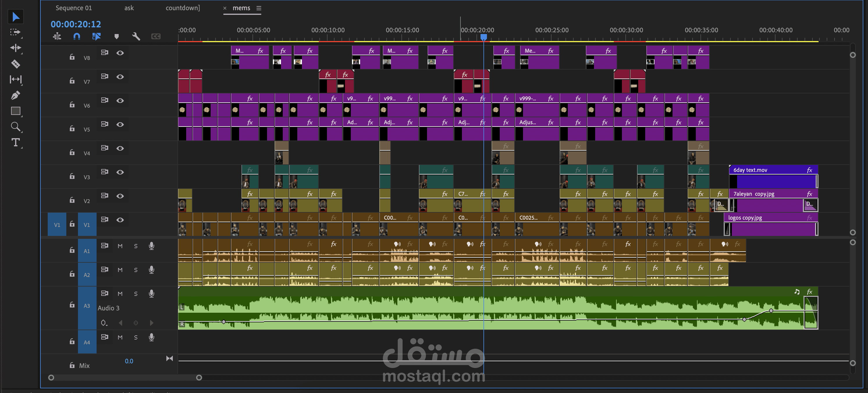
Task: Enable voice-over record on A1
Action: [152, 246]
